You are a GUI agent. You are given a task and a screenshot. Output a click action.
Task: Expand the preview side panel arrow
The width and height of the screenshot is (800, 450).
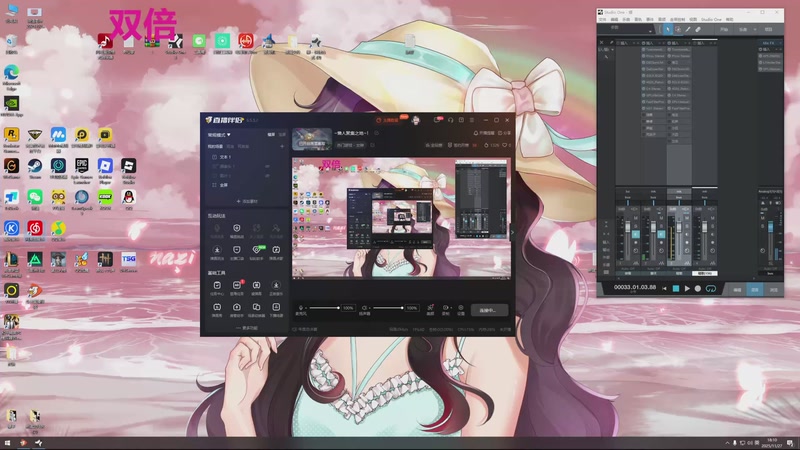tap(512, 233)
